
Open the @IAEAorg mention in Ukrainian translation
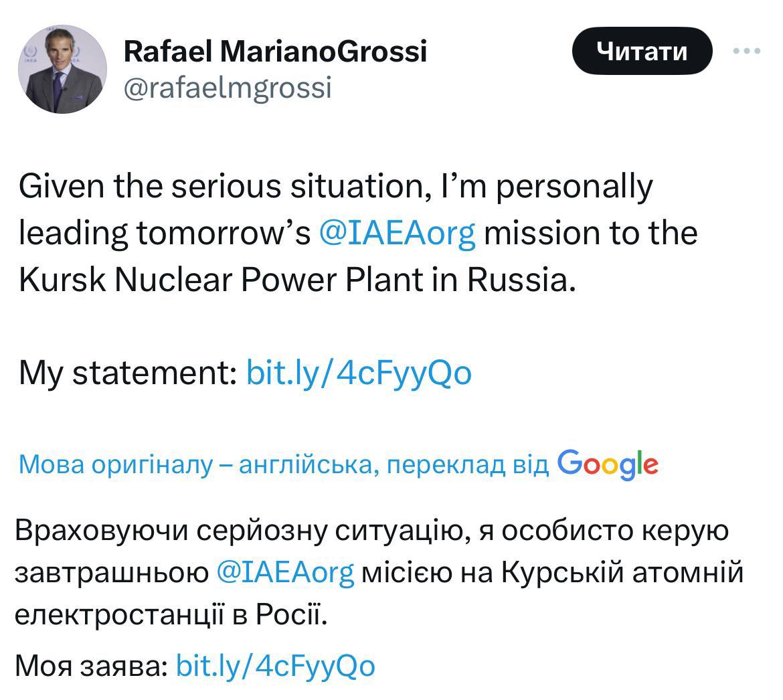point(285,573)
